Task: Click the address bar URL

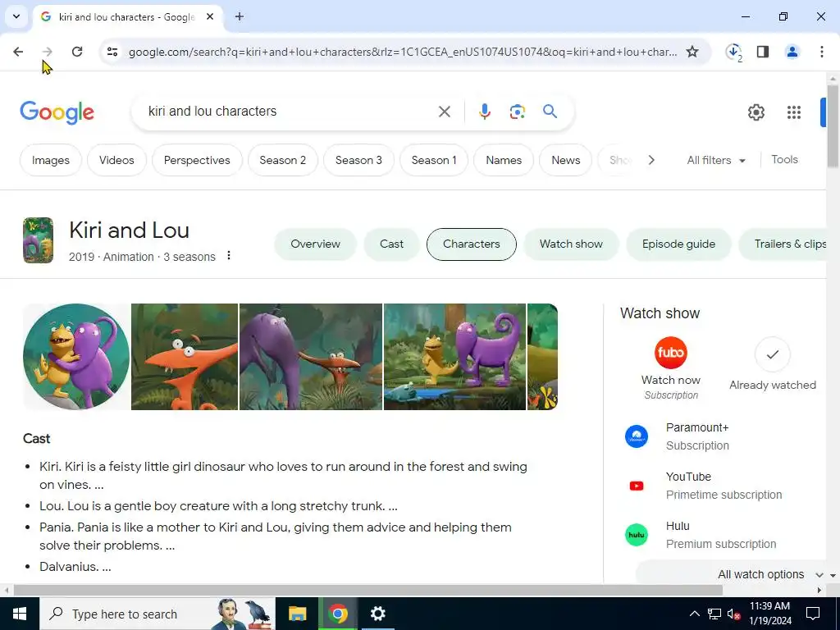Action: (x=403, y=52)
